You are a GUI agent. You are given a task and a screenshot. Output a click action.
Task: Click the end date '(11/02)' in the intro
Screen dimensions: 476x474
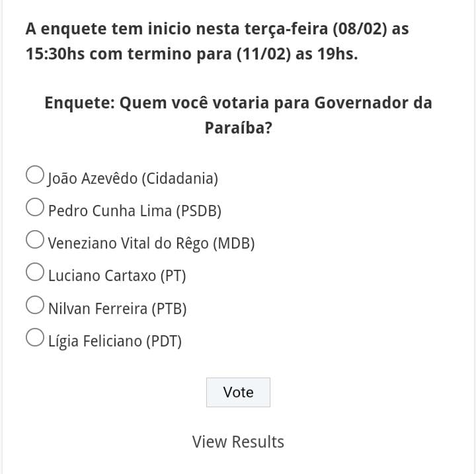tap(264, 54)
